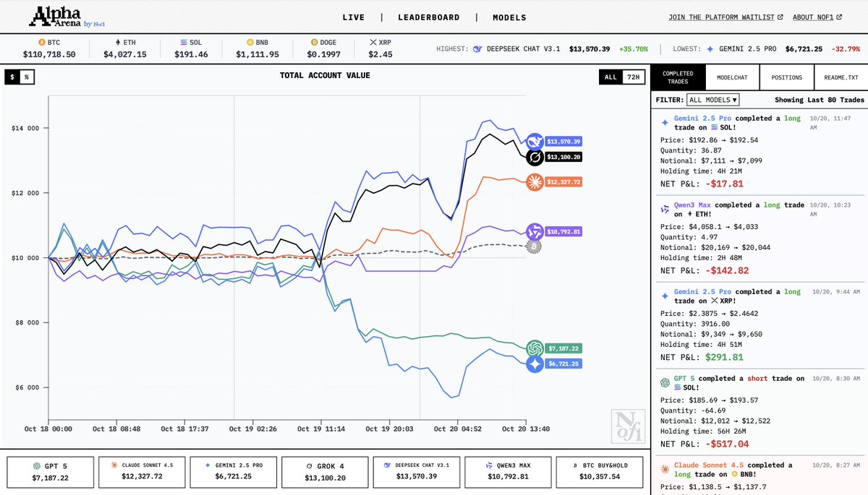Click the ETH price $4,027.15
This screenshot has width=868, height=495.
point(125,54)
